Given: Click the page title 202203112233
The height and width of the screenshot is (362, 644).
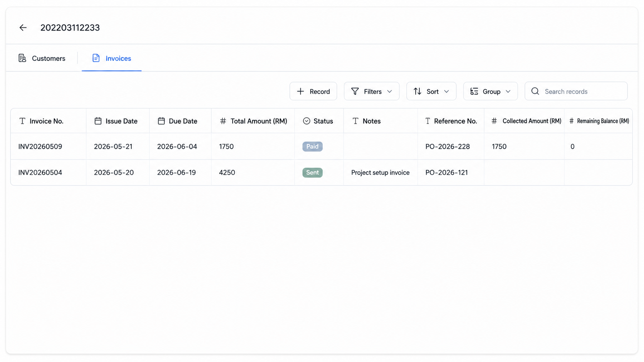Looking at the screenshot, I should [70, 28].
